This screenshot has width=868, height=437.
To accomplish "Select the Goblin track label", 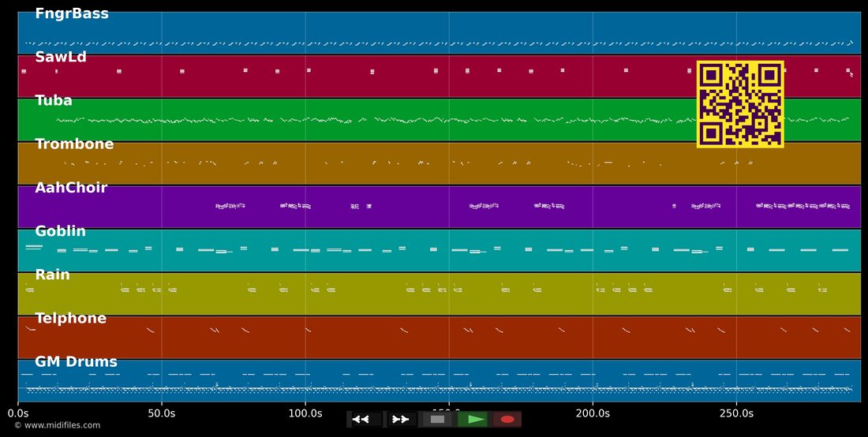I will click(x=60, y=231).
